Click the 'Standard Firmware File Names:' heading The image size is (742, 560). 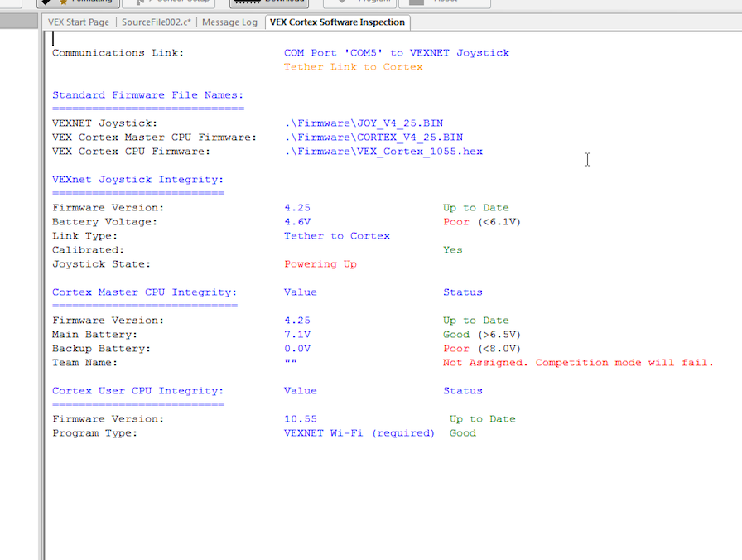[147, 95]
